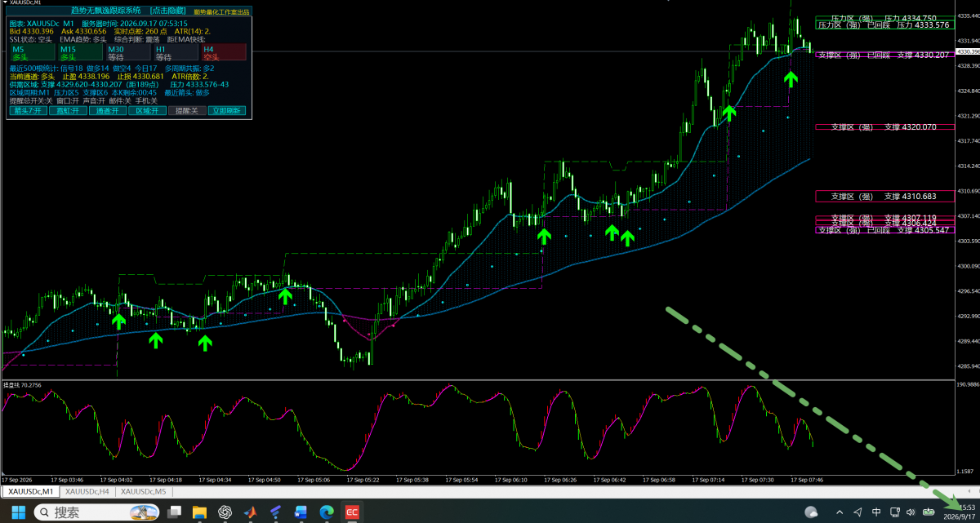Show hidden system tray icons chevron
This screenshot has width=980, height=523.
pyautogui.click(x=840, y=512)
